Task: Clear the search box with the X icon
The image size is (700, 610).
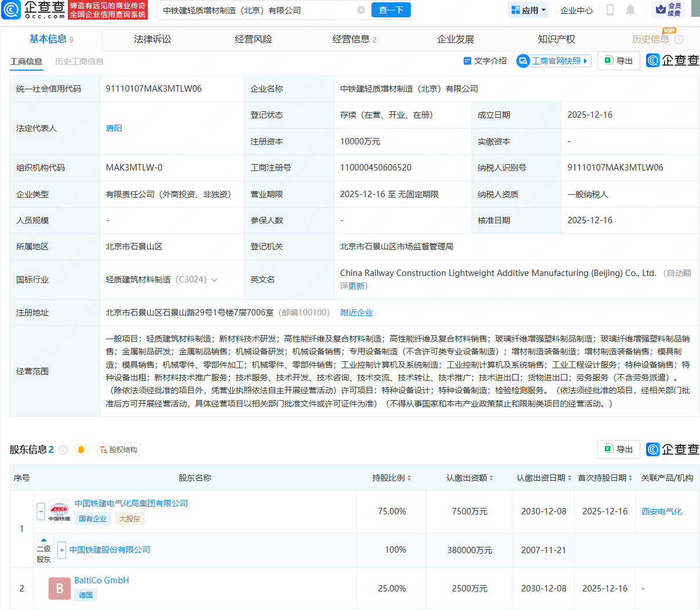Action: click(x=361, y=10)
